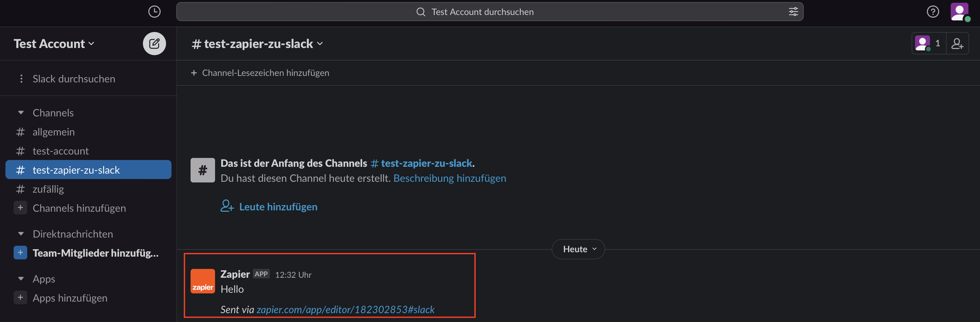Click the user profile avatar

(960, 12)
